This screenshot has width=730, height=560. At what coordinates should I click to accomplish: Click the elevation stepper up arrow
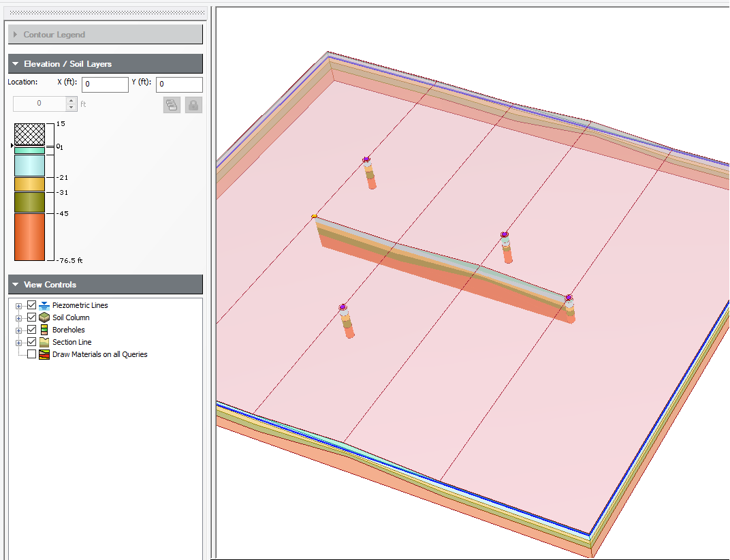[71, 100]
